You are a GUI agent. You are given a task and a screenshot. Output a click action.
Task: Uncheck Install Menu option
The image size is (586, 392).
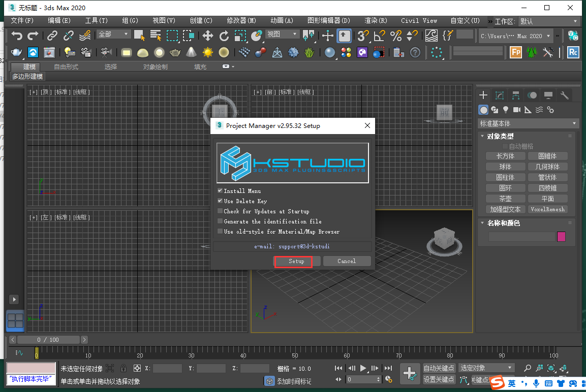pos(220,191)
